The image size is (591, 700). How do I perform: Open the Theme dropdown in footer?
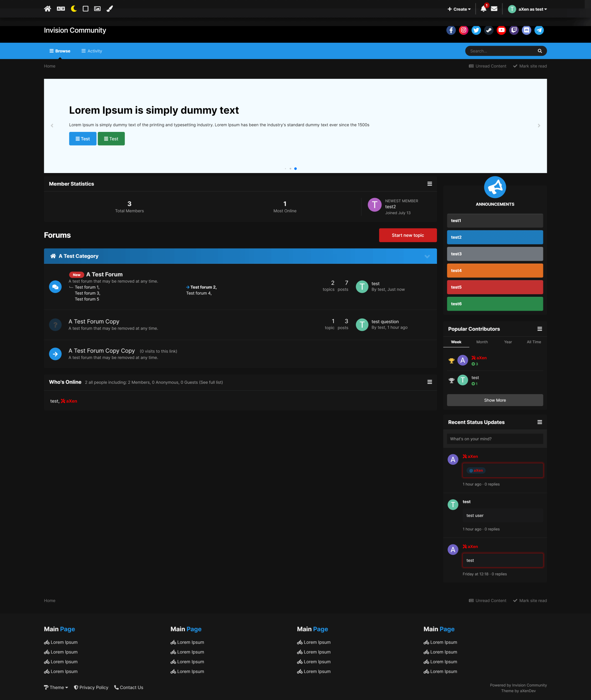coord(56,687)
